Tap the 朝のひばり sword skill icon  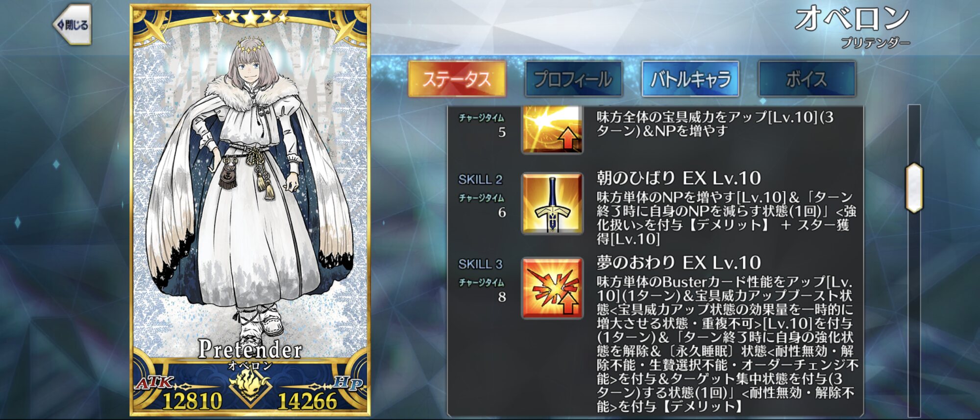tap(552, 203)
